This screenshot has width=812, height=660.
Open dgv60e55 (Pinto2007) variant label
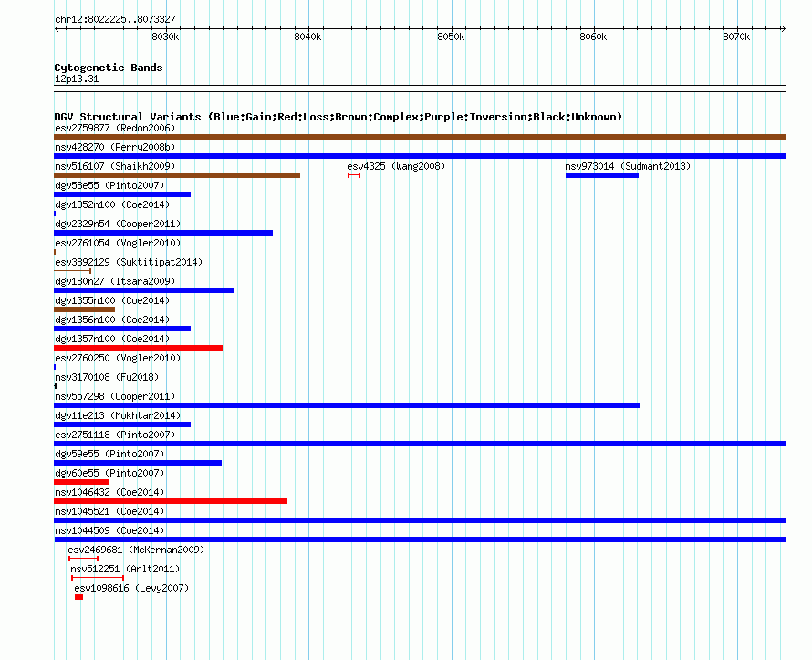(x=109, y=473)
